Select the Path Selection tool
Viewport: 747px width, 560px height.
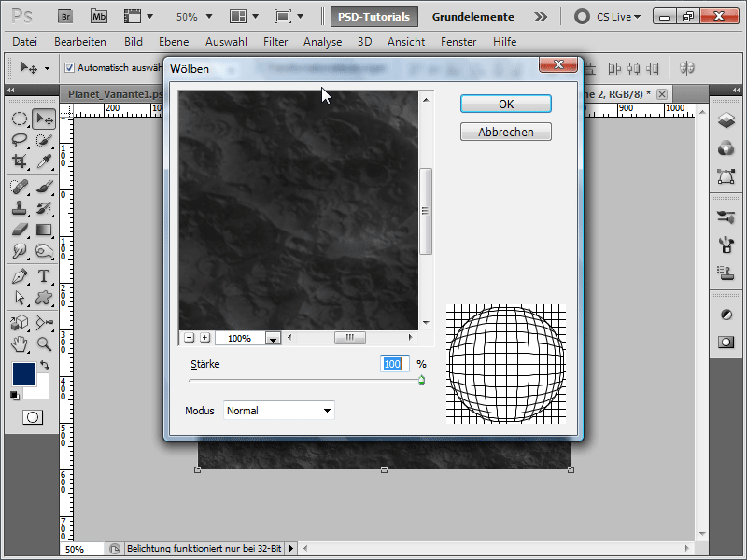(19, 298)
